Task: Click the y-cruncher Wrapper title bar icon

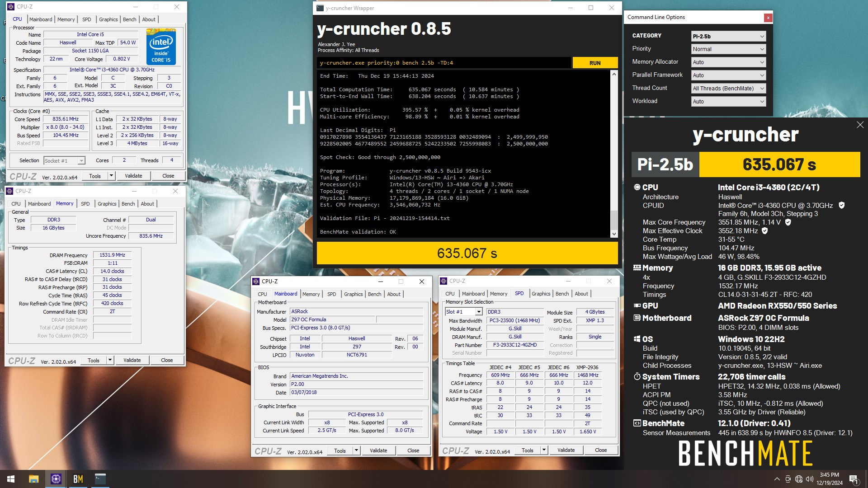Action: click(320, 8)
